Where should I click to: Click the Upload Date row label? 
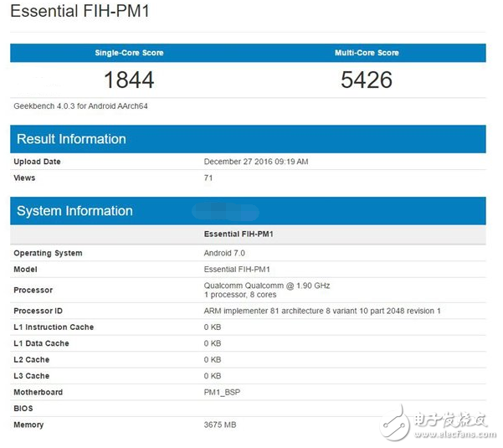click(37, 162)
